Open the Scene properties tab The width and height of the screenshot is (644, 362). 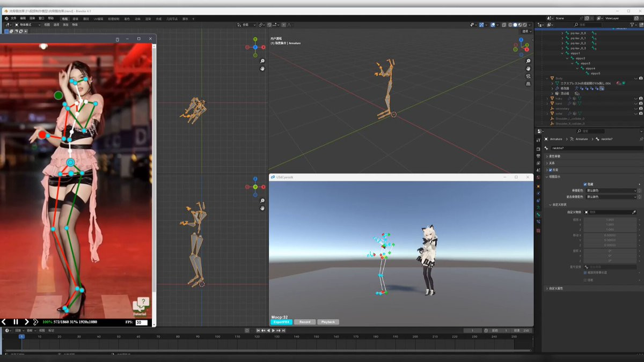pos(538,170)
